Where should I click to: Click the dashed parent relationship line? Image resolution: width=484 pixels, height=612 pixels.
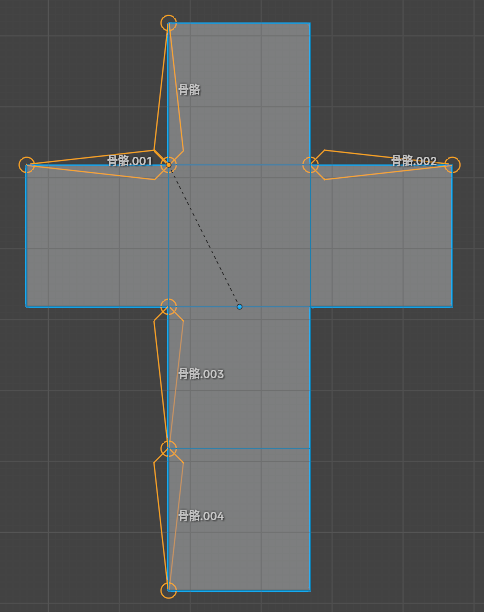pos(204,236)
